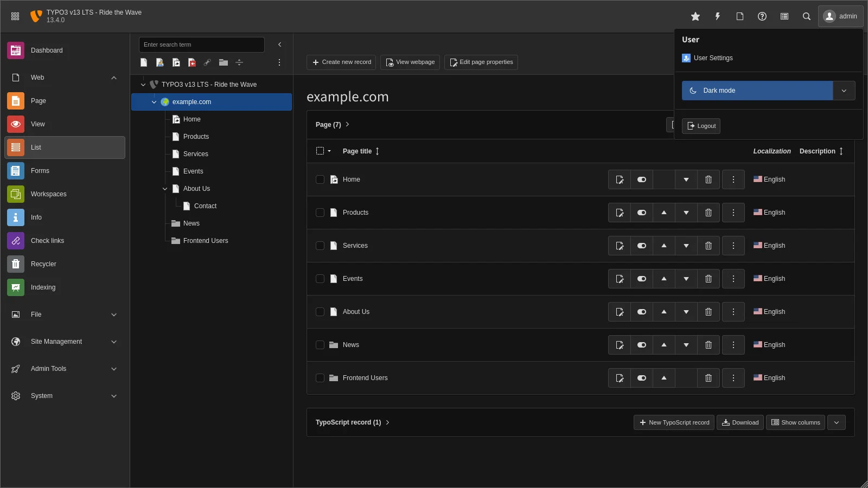Collapse the Web section in the sidebar
The height and width of the screenshot is (488, 868).
(114, 78)
